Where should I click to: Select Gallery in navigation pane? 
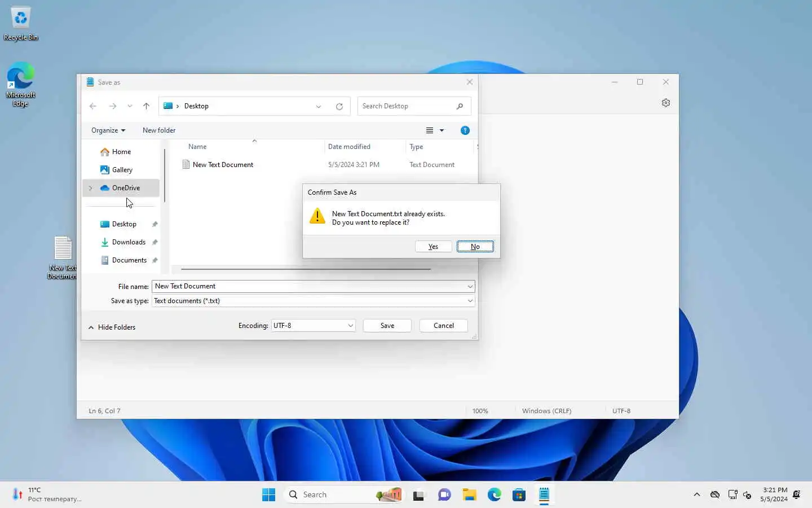click(x=121, y=170)
